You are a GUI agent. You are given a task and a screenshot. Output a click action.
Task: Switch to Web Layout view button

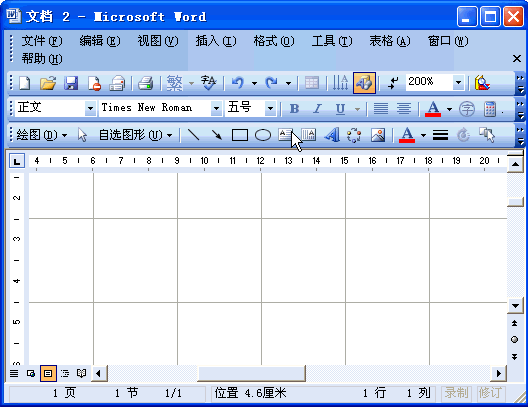tap(31, 373)
